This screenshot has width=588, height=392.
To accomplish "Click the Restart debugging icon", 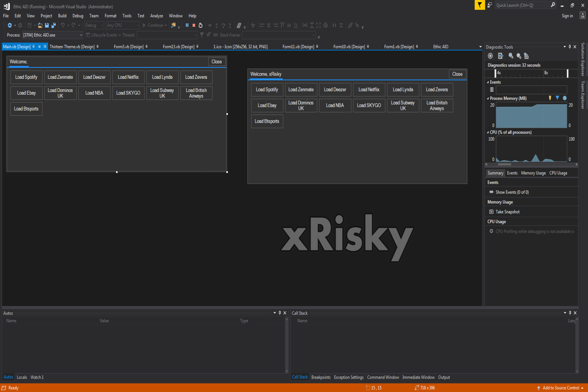I will (201, 25).
